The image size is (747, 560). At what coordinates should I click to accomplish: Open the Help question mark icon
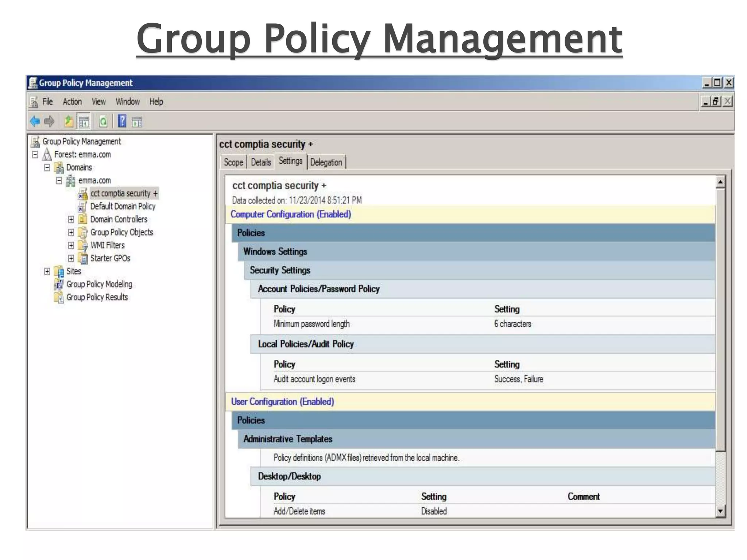pyautogui.click(x=122, y=121)
